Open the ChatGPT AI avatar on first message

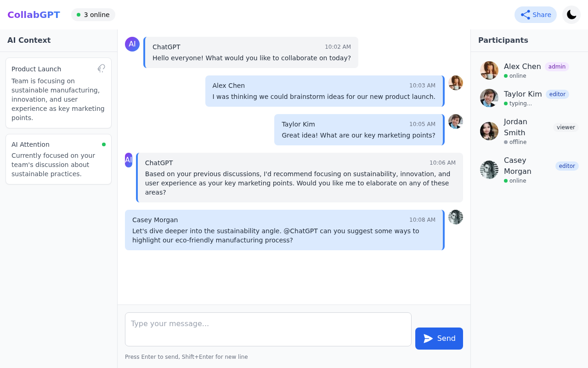coord(132,44)
